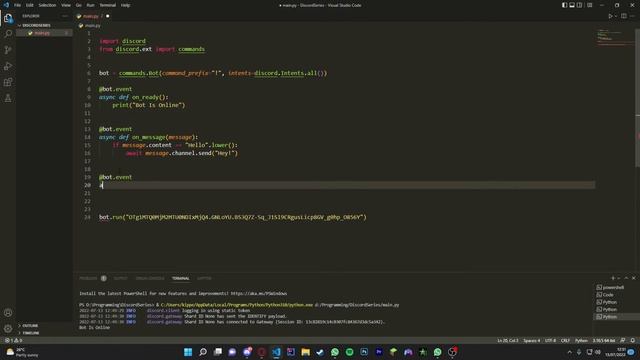
Task: Open the Explorer panel ellipsis menu
Action: pyautogui.click(x=65, y=16)
